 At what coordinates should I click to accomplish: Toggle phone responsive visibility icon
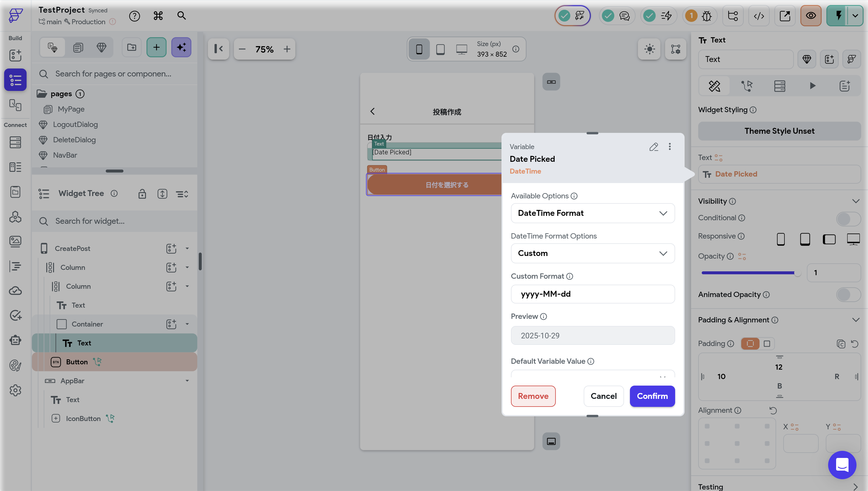[780, 239]
